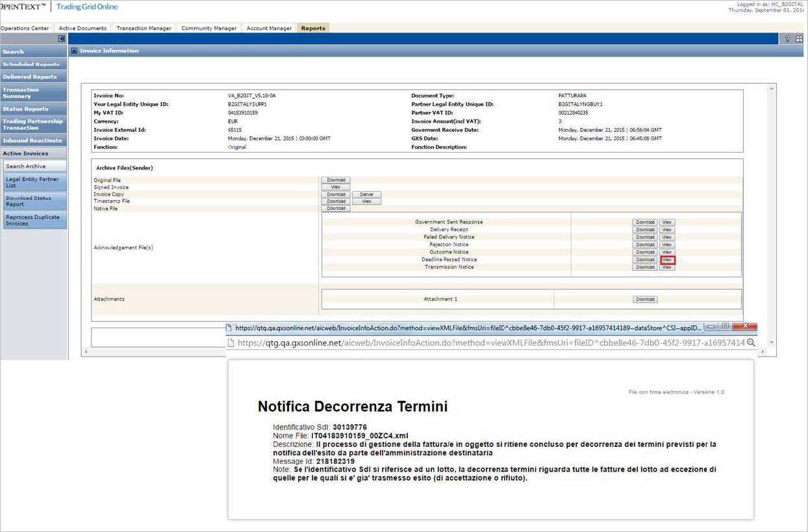Open Search in the sidebar

point(33,51)
